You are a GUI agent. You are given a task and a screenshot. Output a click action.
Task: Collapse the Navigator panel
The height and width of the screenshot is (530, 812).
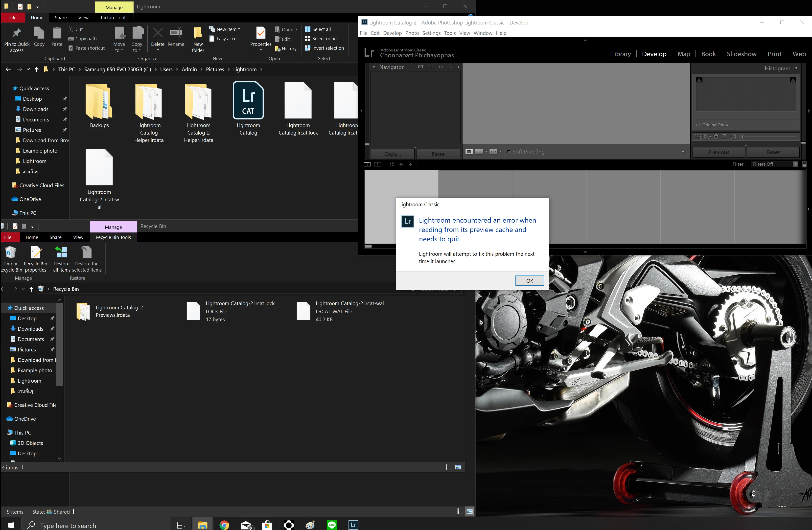pyautogui.click(x=374, y=67)
